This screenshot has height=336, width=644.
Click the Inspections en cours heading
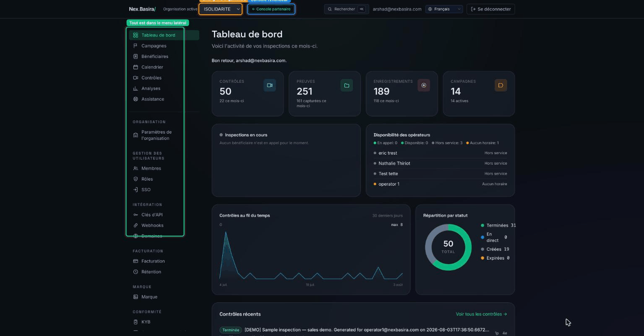coord(246,135)
